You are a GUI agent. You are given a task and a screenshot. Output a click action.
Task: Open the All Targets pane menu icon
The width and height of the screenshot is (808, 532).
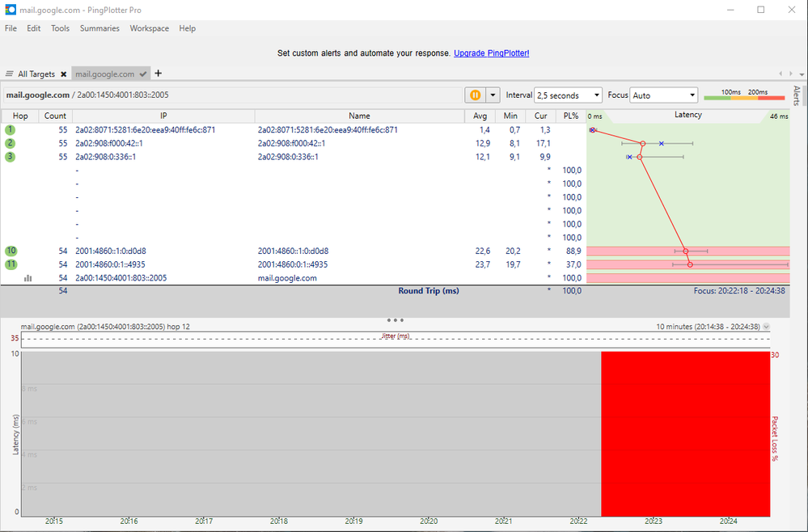click(x=8, y=73)
